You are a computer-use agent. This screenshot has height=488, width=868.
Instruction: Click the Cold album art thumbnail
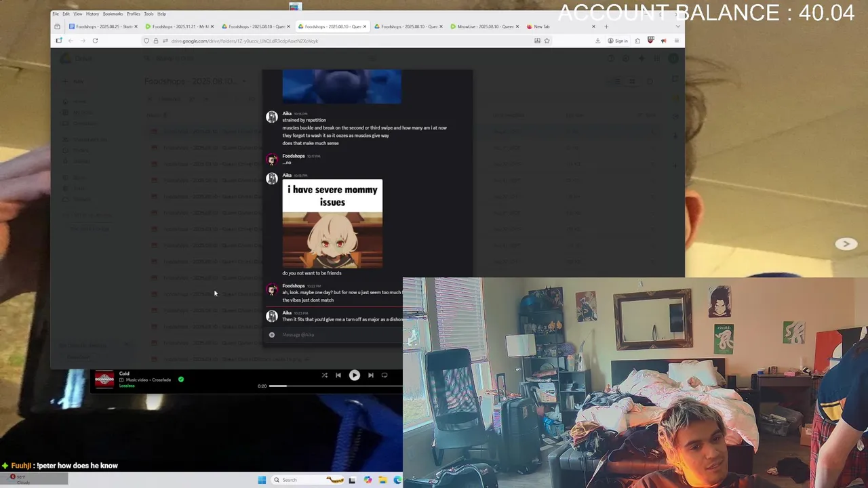104,380
